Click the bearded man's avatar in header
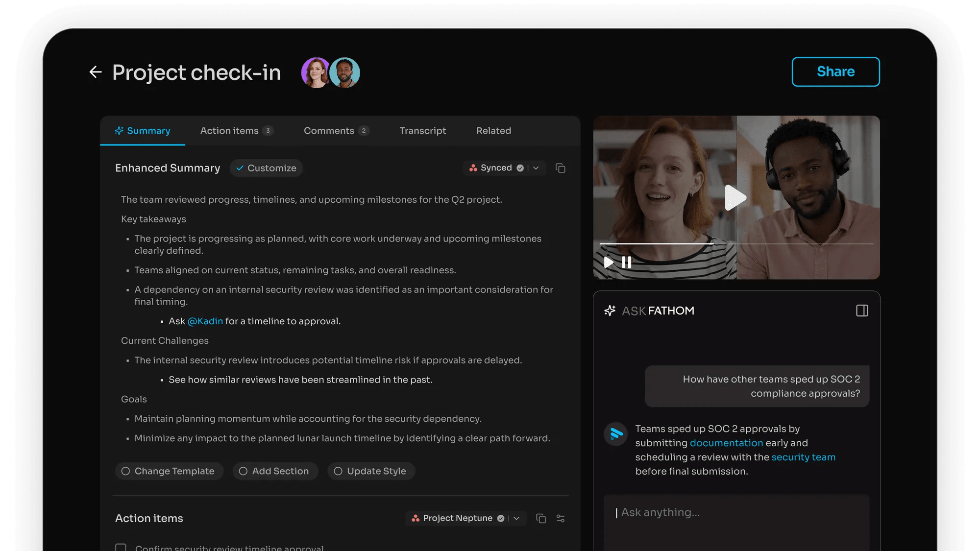The height and width of the screenshot is (551, 980). click(x=345, y=72)
